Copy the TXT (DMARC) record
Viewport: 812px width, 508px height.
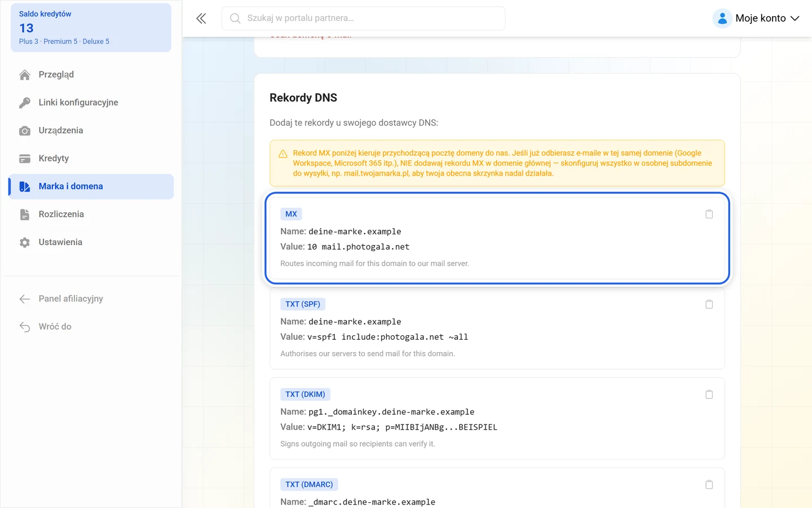click(709, 485)
